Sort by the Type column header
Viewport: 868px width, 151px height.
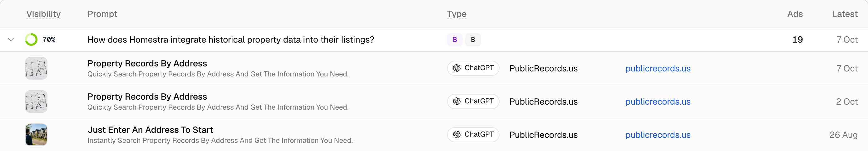[456, 14]
